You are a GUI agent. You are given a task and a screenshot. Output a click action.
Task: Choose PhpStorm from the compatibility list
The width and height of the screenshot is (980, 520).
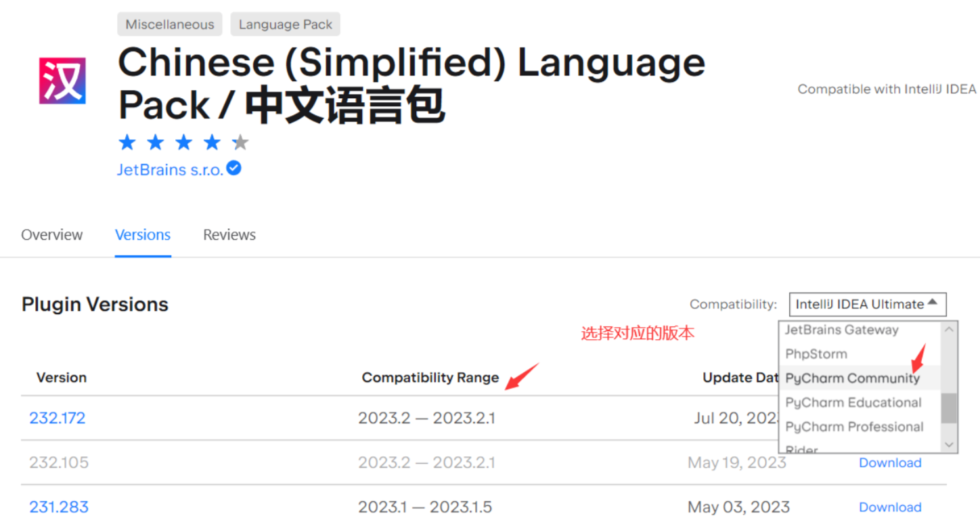point(860,353)
